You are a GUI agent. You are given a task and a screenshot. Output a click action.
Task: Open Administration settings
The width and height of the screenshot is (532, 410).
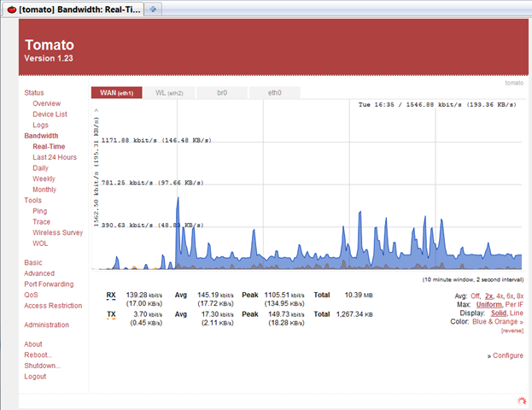click(46, 325)
